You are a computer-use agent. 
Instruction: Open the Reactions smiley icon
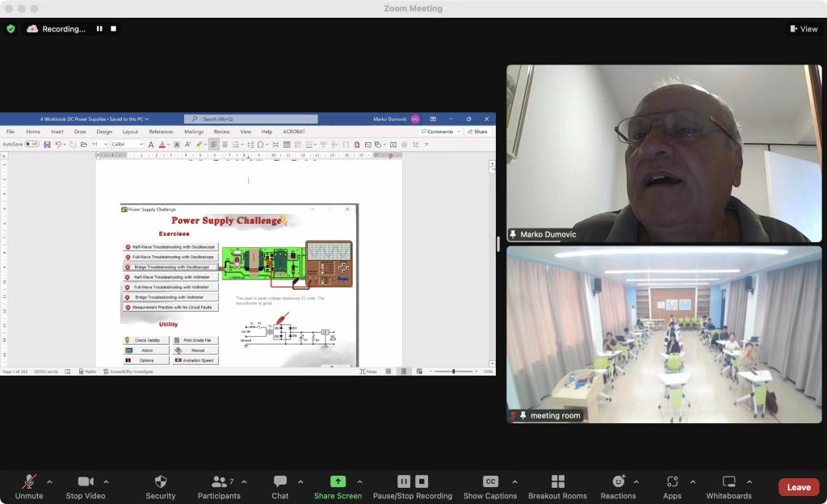[x=619, y=482]
